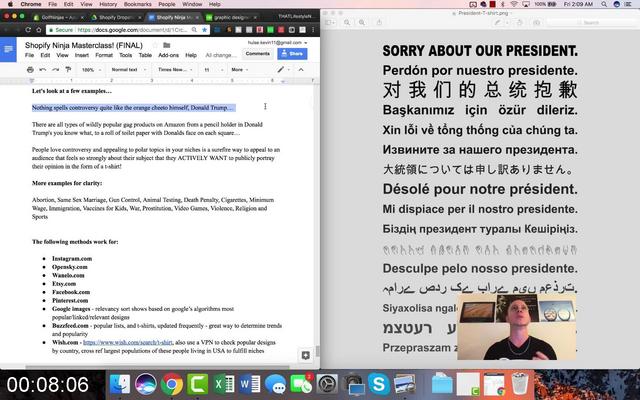This screenshot has height=400, width=640.
Task: Open the macOS History menu
Action: [x=108, y=4]
